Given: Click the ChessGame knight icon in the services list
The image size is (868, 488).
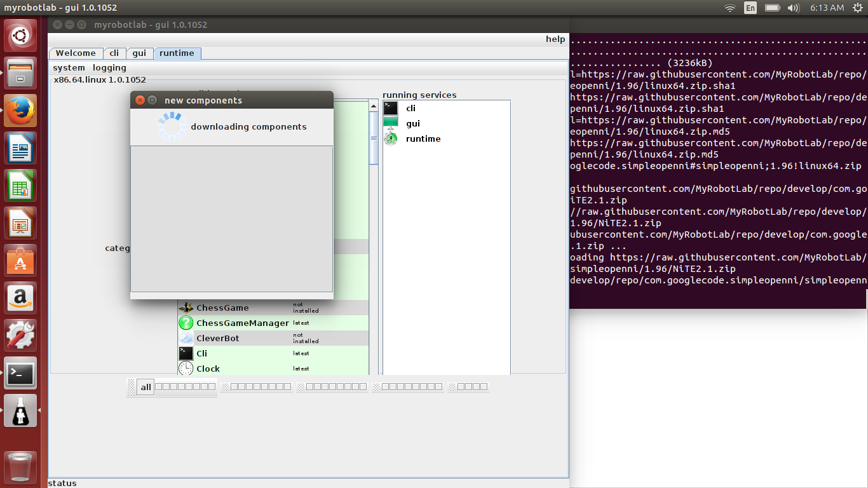Looking at the screenshot, I should point(186,308).
